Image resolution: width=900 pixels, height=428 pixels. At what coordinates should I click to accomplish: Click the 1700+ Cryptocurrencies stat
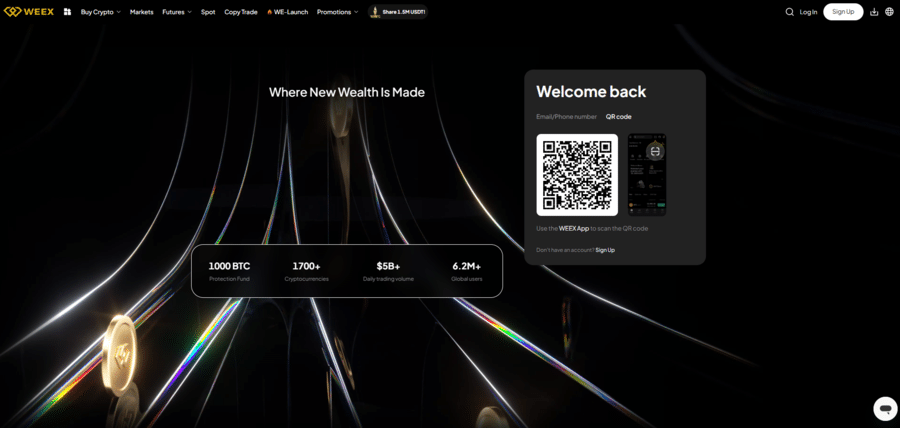click(307, 271)
